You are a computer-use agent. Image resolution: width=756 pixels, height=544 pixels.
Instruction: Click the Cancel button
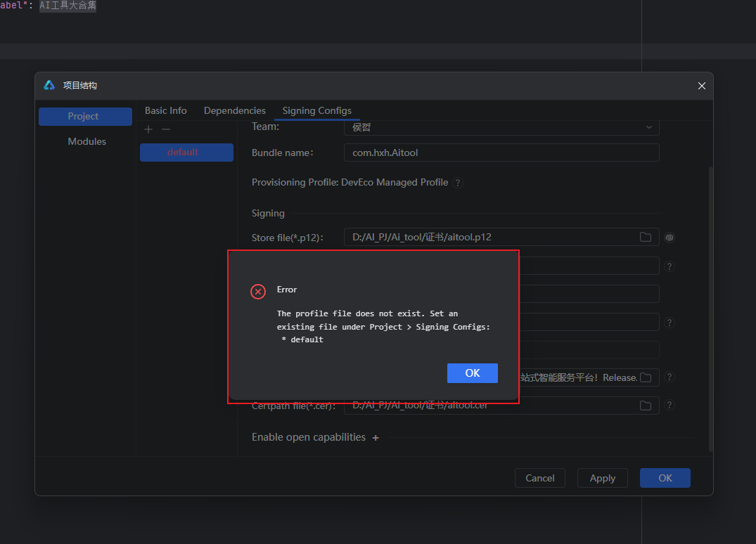[539, 478]
